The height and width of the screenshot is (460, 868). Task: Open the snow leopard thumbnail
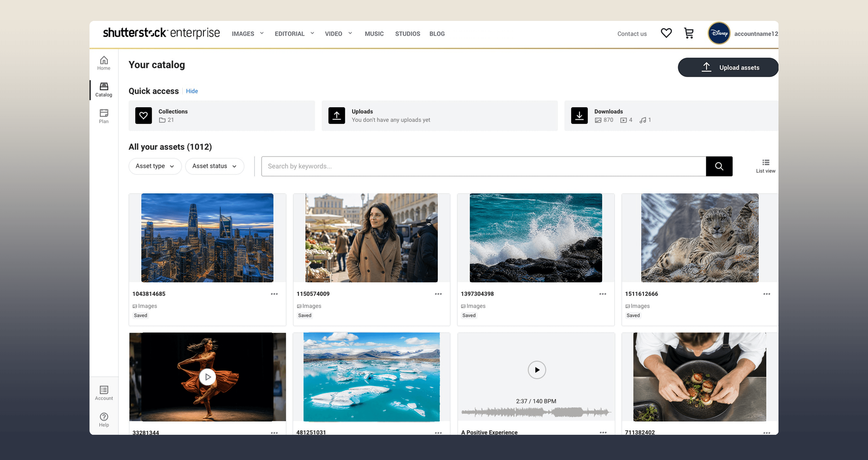[x=700, y=238]
